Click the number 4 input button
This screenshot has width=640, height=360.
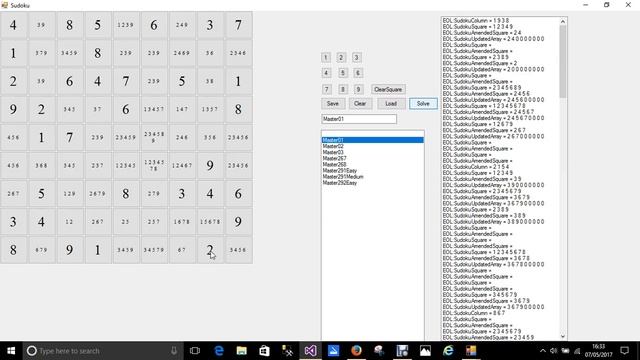coord(326,73)
